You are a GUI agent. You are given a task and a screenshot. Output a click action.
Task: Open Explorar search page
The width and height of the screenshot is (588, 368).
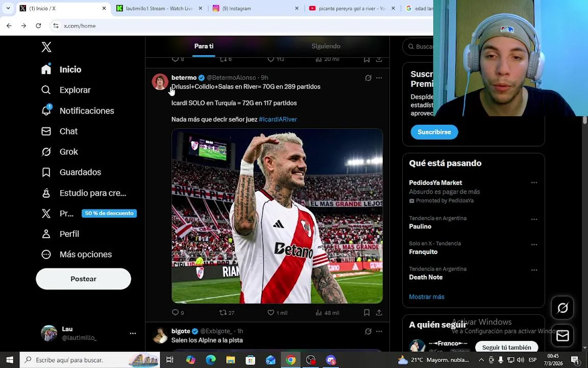click(66, 90)
